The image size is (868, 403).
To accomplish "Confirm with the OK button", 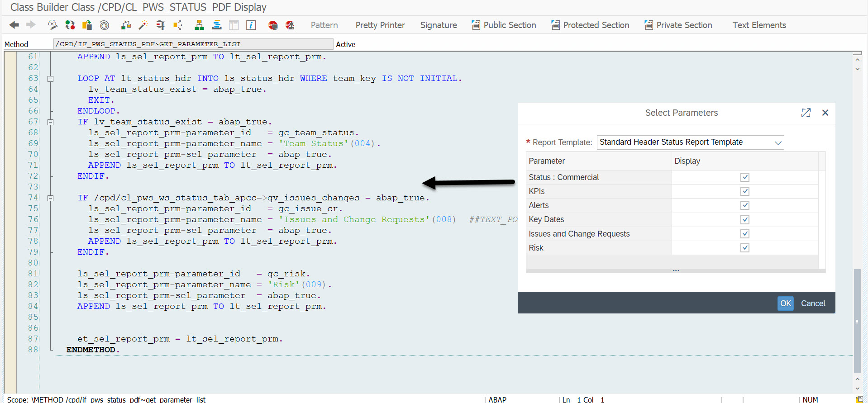I will 786,303.
